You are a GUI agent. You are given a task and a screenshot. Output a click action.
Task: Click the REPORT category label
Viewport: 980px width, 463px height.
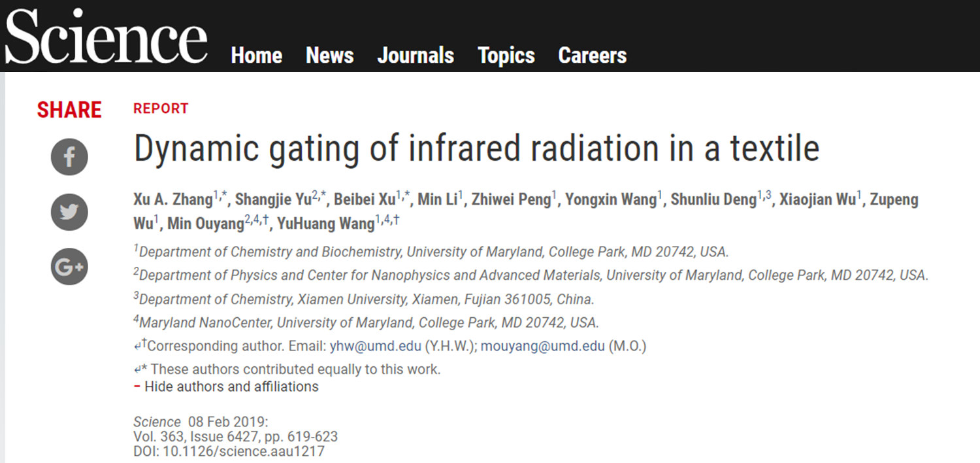161,109
